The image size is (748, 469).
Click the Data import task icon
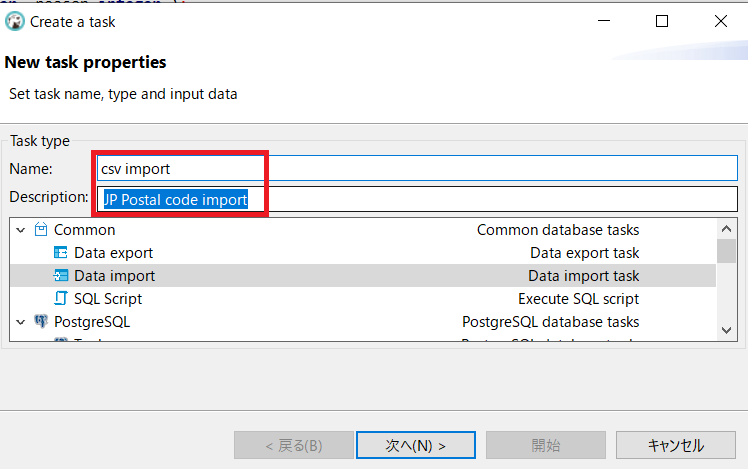click(61, 276)
